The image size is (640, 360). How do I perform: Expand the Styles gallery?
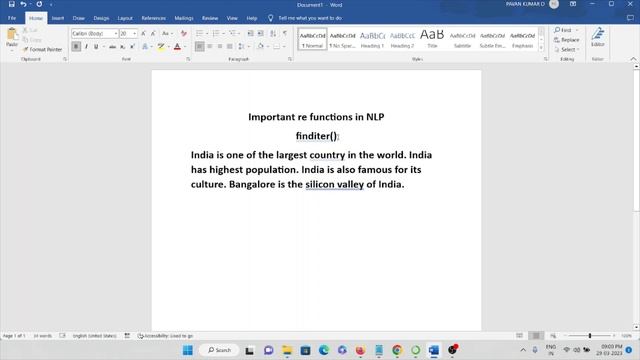coord(541,48)
